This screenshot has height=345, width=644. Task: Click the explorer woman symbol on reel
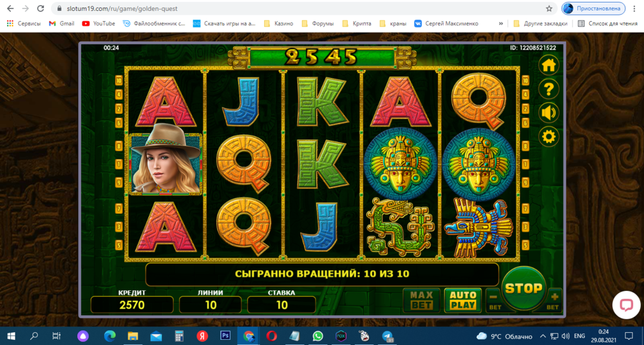coord(166,163)
